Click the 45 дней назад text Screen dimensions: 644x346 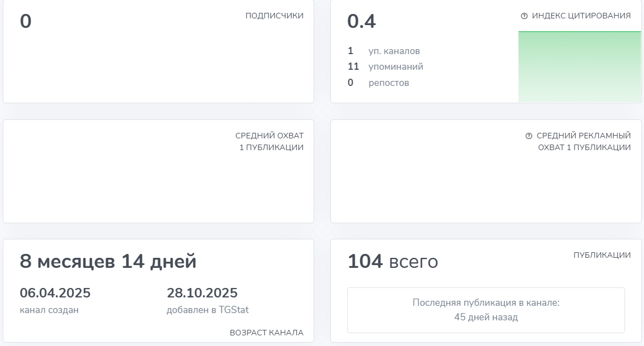[x=486, y=318]
